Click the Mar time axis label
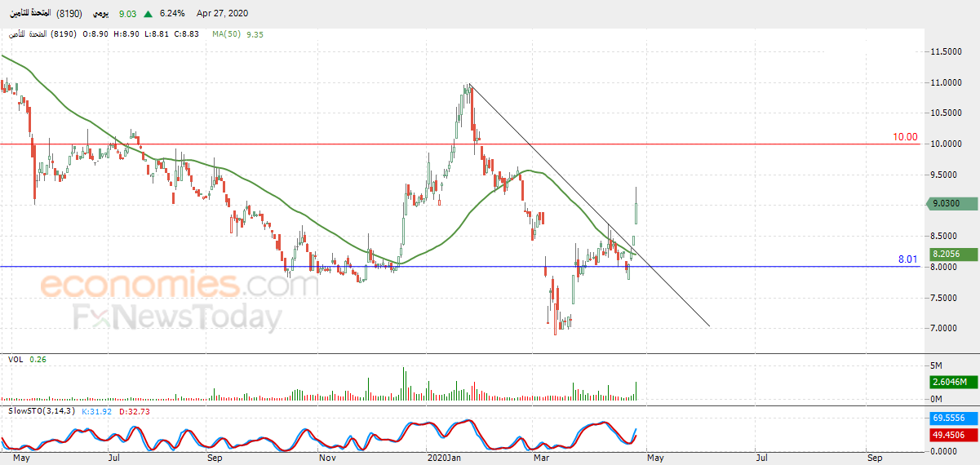Image resolution: width=980 pixels, height=465 pixels. point(541,458)
